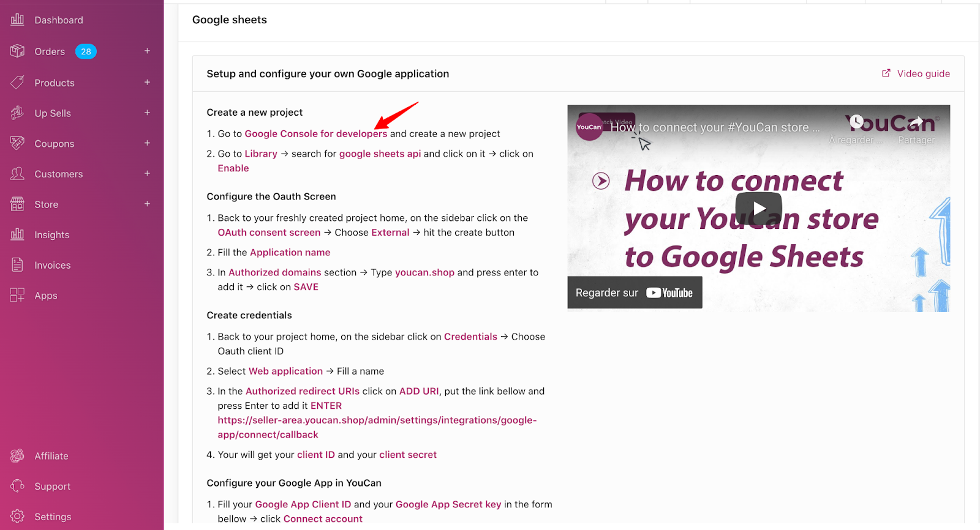Click the seller-area callback URL link
This screenshot has height=530, width=980.
point(377,427)
